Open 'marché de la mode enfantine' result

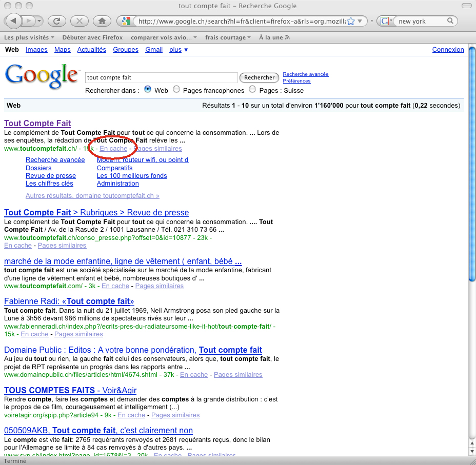[123, 261]
